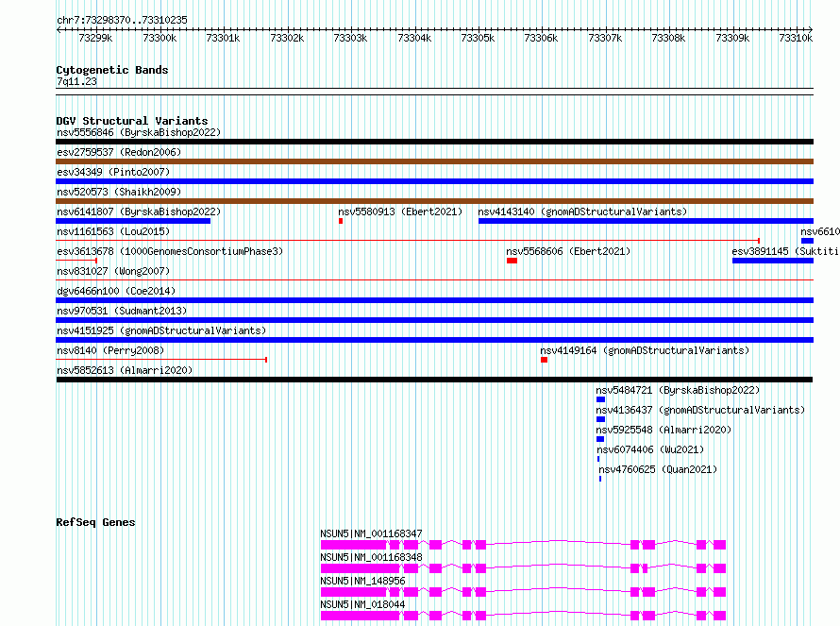Screen dimensions: 840x626
Task: Click the small red nsv5580913 marker
Action: click(x=341, y=221)
